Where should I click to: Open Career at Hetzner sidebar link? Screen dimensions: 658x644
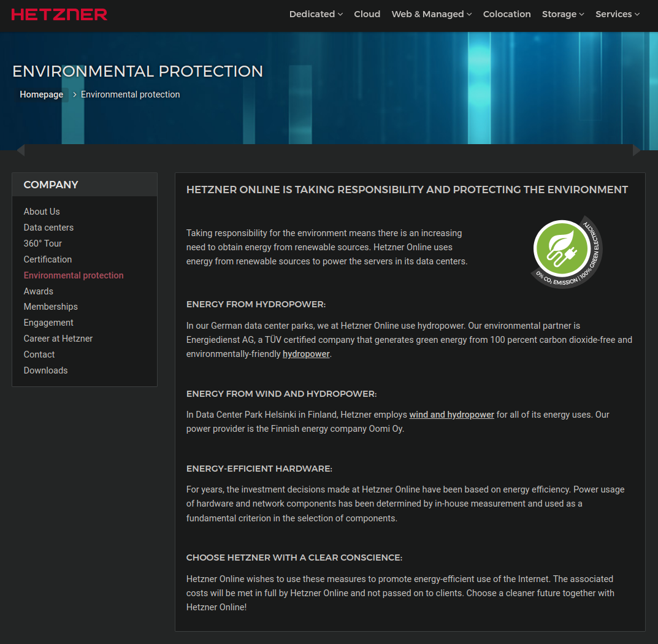pos(58,339)
